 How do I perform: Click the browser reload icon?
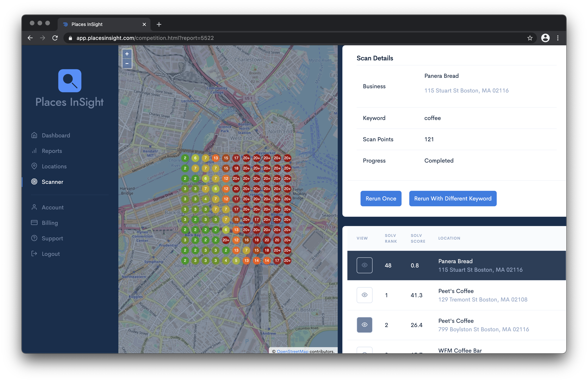[x=55, y=38]
